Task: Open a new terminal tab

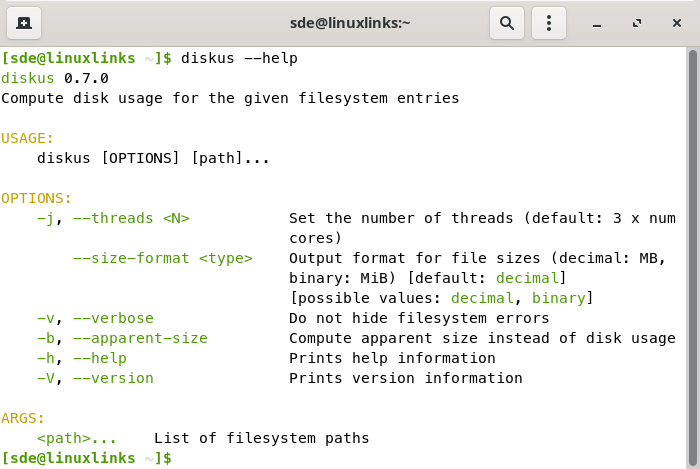Action: (24, 22)
